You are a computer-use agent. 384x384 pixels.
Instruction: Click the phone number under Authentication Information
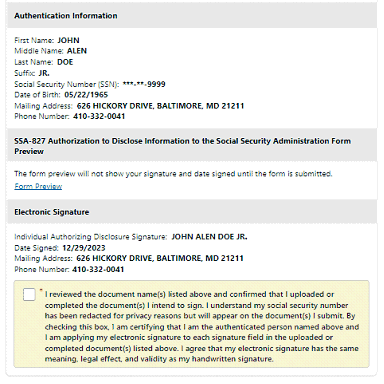pos(99,116)
